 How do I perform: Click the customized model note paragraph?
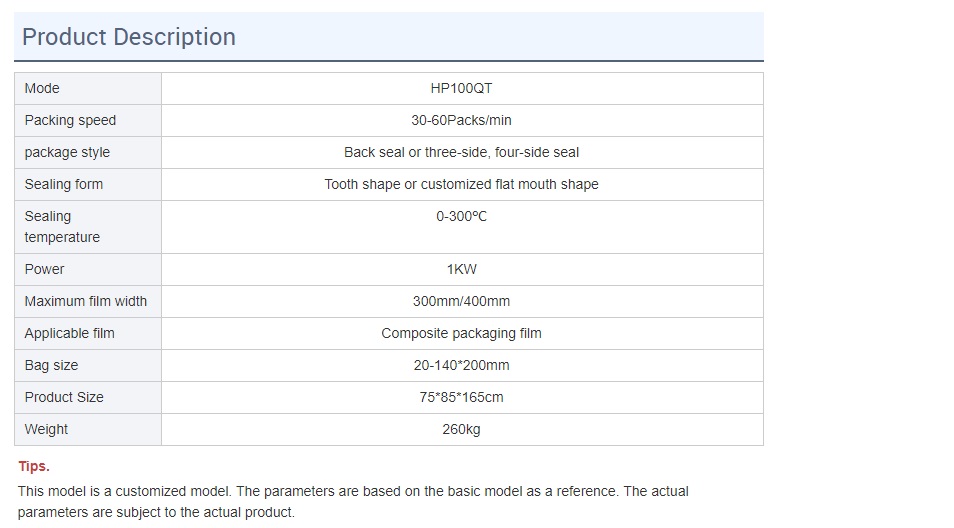click(x=353, y=501)
